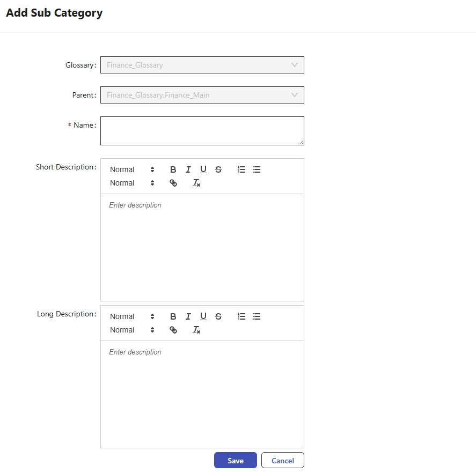476x473 pixels.
Task: Click the Save button
Action: [235, 461]
